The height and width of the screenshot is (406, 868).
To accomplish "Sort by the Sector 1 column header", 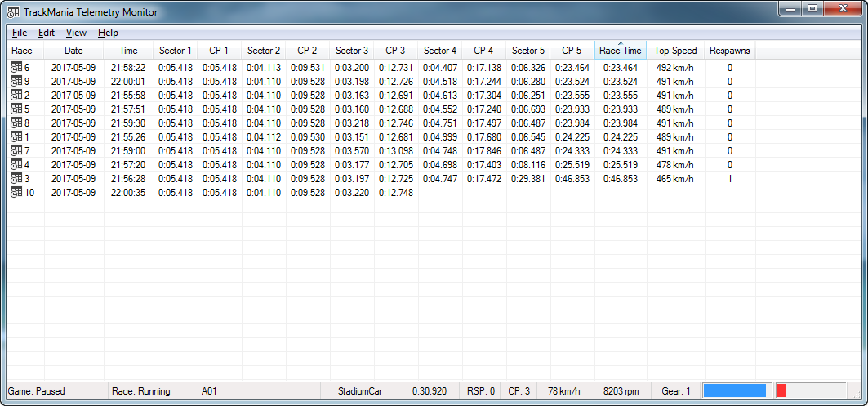I will [x=176, y=51].
